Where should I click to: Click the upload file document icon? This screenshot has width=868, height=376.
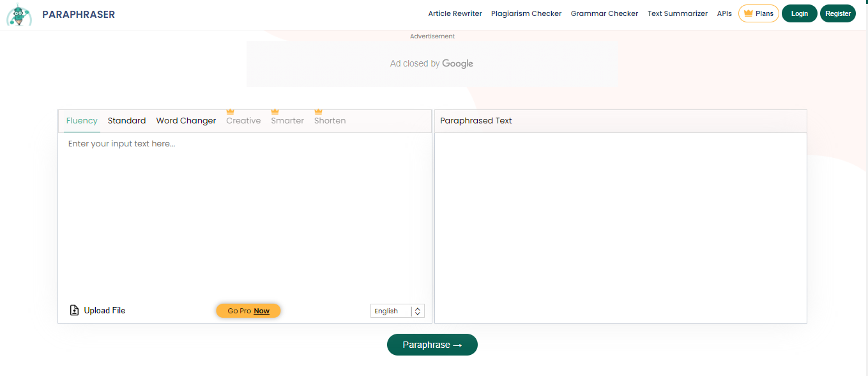74,311
